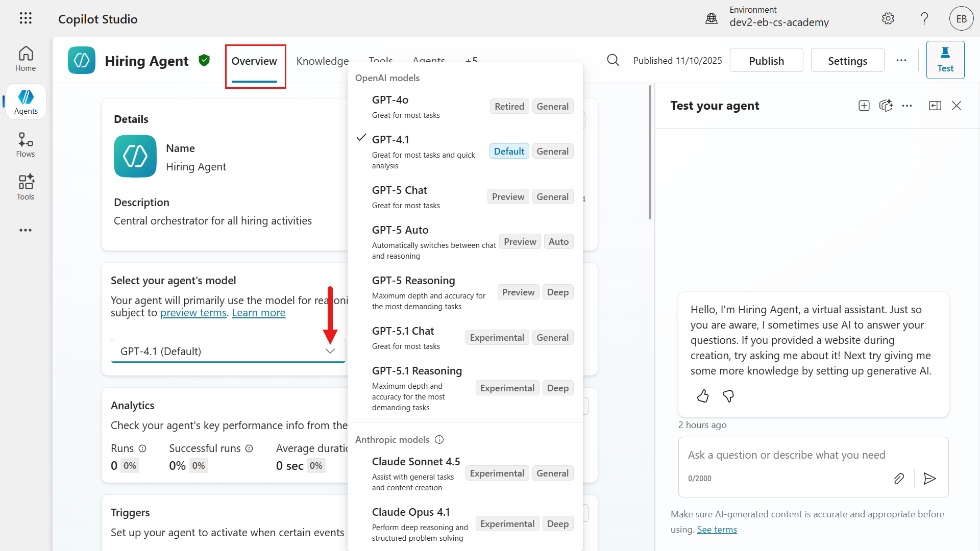Open the Learn more link
This screenshot has width=980, height=551.
[258, 313]
